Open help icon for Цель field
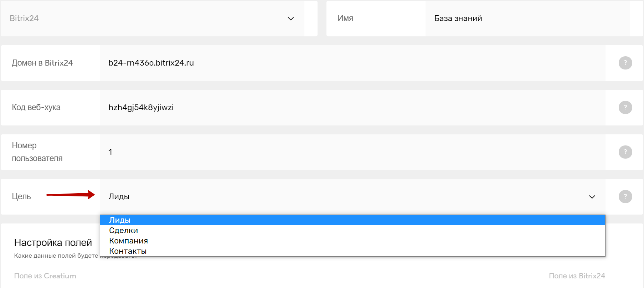This screenshot has height=288, width=644. [625, 197]
